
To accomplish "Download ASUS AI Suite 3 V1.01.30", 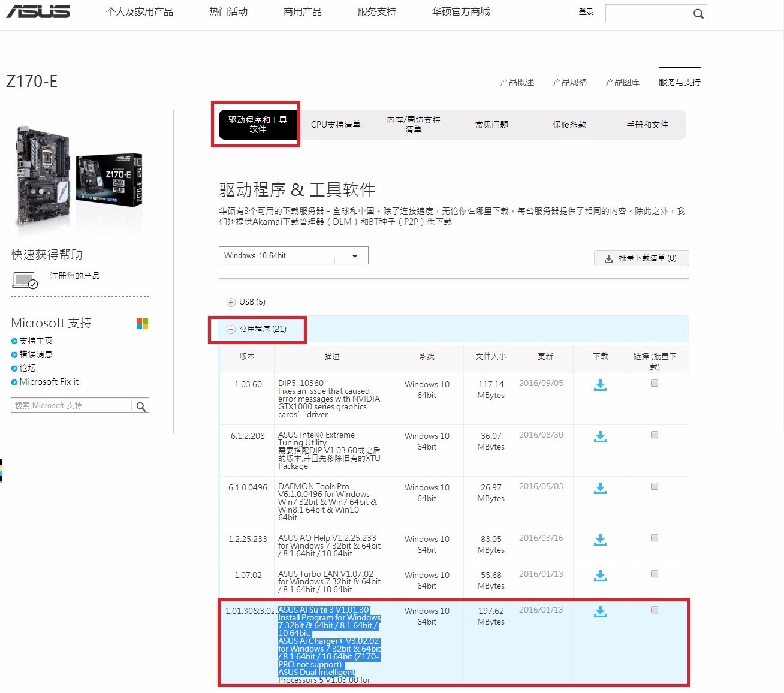I will 600,612.
